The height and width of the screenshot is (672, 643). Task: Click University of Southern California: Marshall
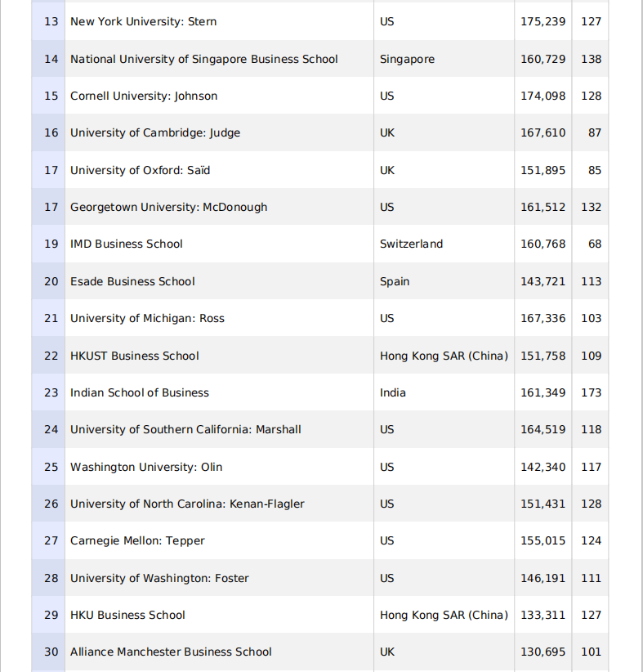[185, 430]
